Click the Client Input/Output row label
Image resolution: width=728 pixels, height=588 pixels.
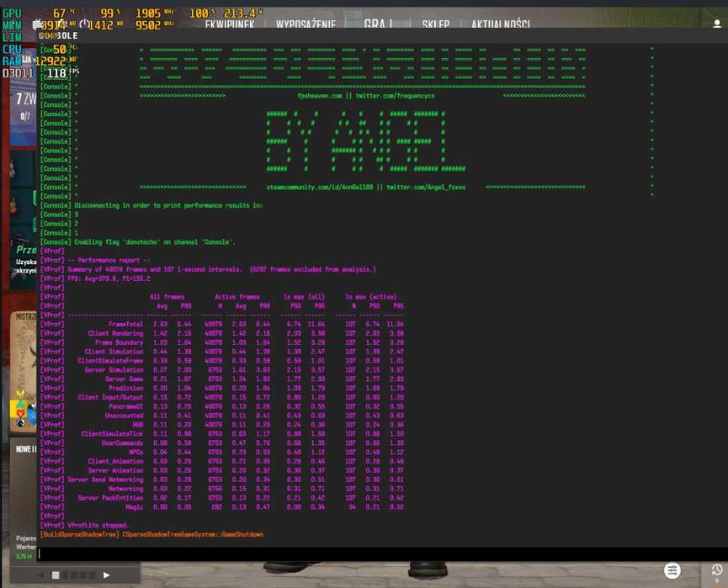click(110, 397)
